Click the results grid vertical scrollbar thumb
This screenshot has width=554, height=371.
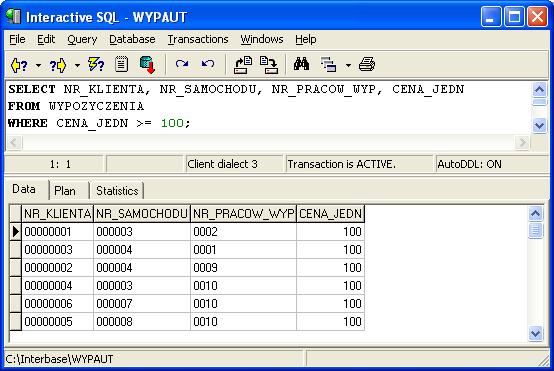click(536, 230)
